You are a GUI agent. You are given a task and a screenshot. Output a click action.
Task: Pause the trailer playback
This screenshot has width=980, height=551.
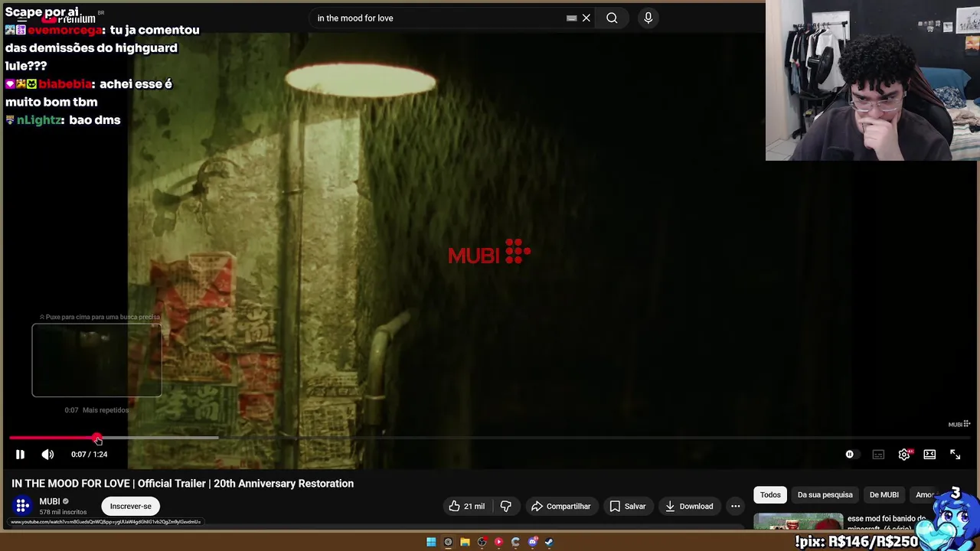point(20,455)
